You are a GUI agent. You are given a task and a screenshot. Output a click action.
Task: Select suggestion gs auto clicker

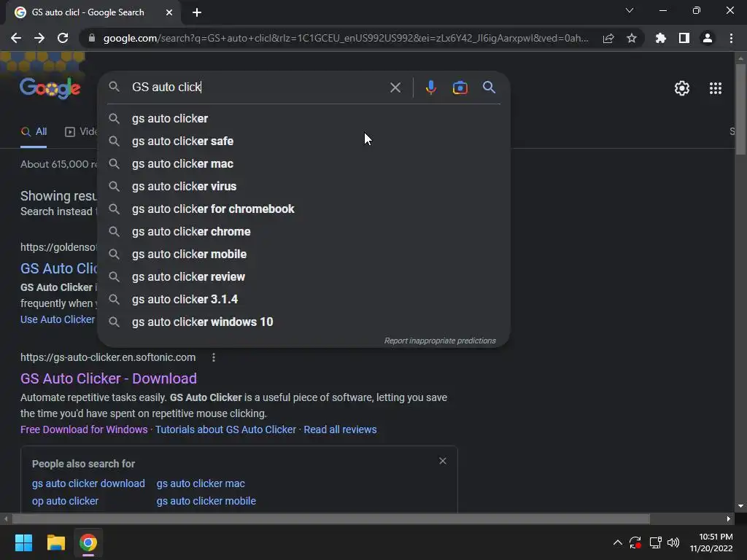click(x=303, y=119)
